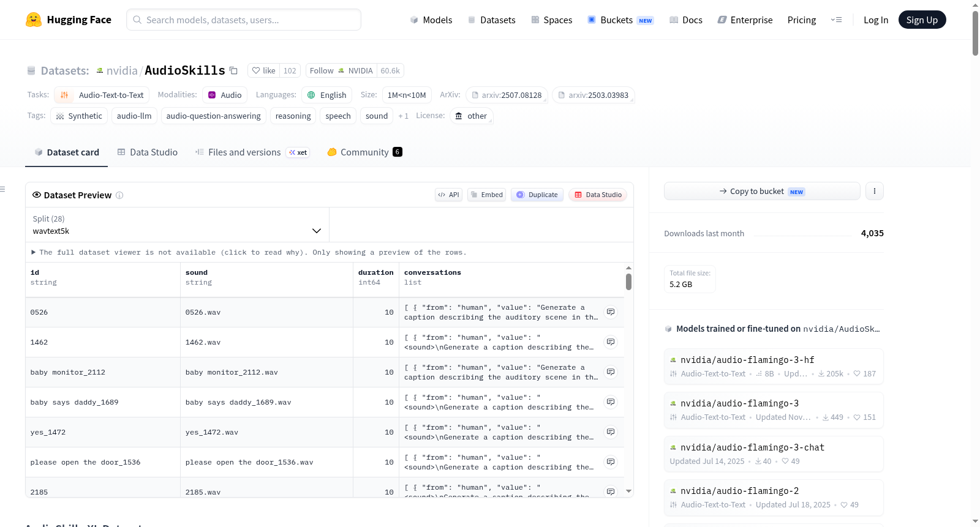Click the Sign Up button
This screenshot has width=980, height=527.
[922, 20]
